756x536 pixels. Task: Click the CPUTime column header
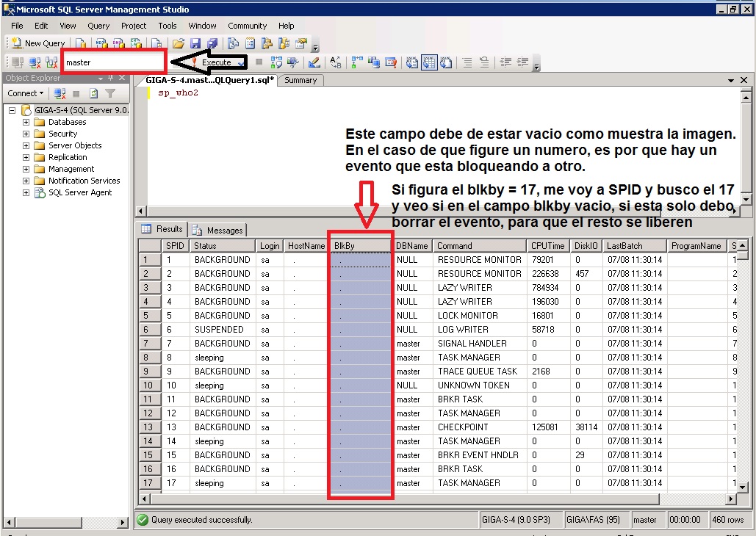(x=546, y=246)
